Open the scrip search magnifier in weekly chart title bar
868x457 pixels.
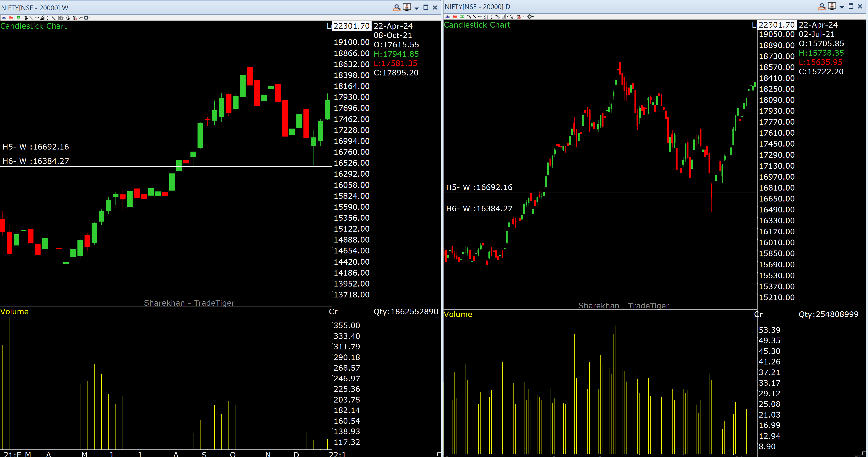coord(397,8)
